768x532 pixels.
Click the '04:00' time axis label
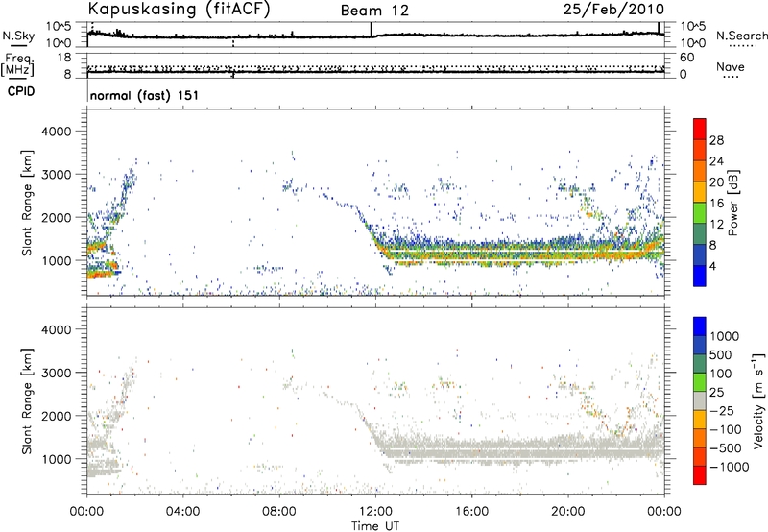pyautogui.click(x=183, y=512)
